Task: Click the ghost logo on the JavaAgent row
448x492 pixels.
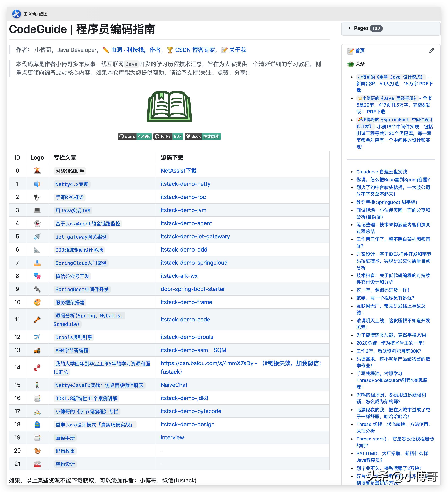Action: (x=37, y=223)
